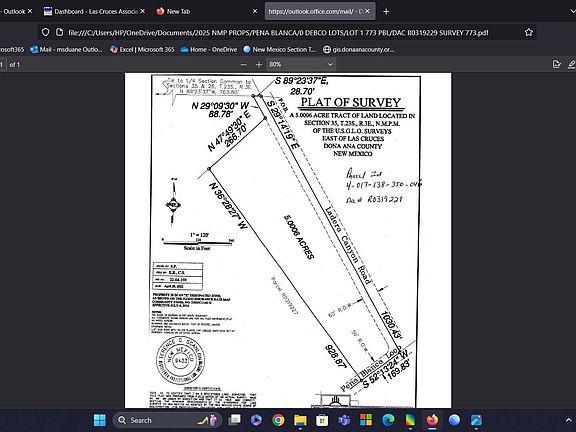The height and width of the screenshot is (432, 576).
Task: Open File Explorer from the taskbar
Action: (300, 420)
